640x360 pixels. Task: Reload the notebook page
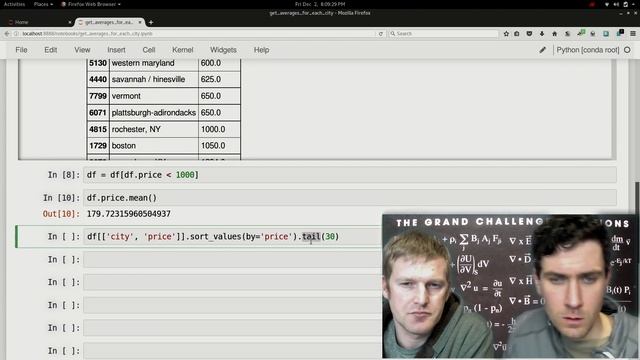[380, 33]
